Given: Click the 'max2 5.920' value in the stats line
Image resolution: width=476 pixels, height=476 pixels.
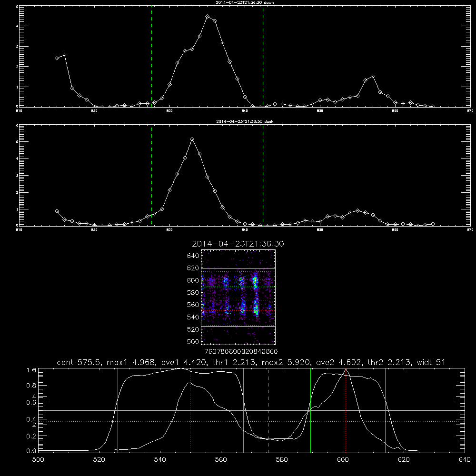Looking at the screenshot, I should point(287,362).
